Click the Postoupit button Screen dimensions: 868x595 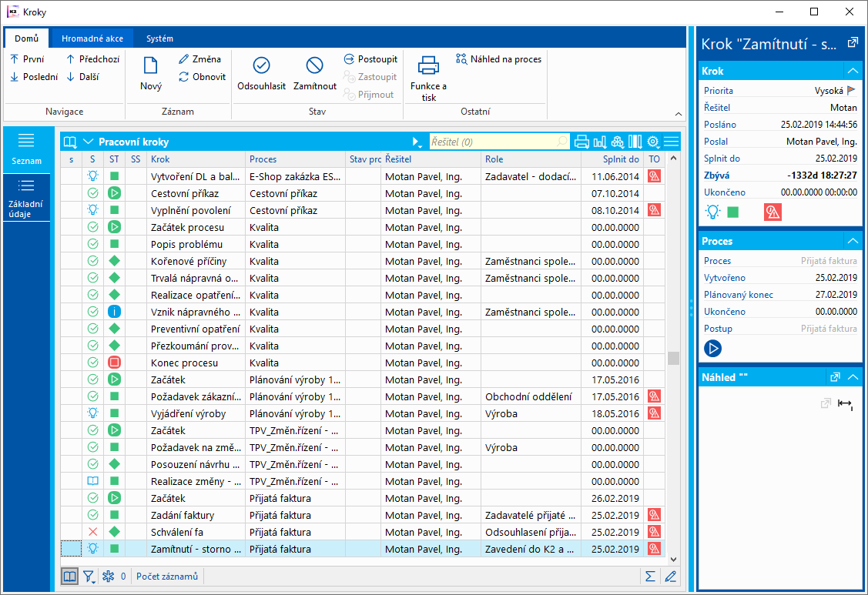pyautogui.click(x=370, y=59)
